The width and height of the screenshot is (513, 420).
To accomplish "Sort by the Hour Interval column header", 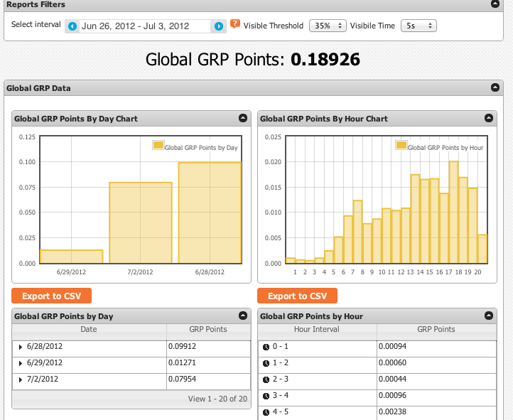I will (x=317, y=330).
